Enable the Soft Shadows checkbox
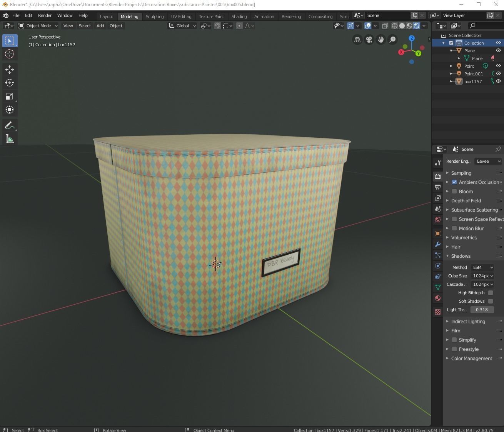 tap(491, 301)
